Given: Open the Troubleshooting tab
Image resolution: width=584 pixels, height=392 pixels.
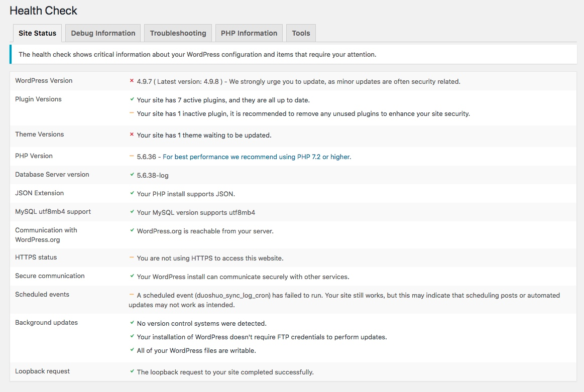Looking at the screenshot, I should 178,33.
